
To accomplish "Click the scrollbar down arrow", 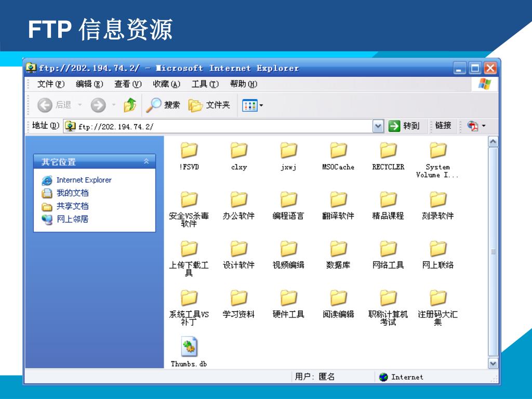I will click(493, 363).
